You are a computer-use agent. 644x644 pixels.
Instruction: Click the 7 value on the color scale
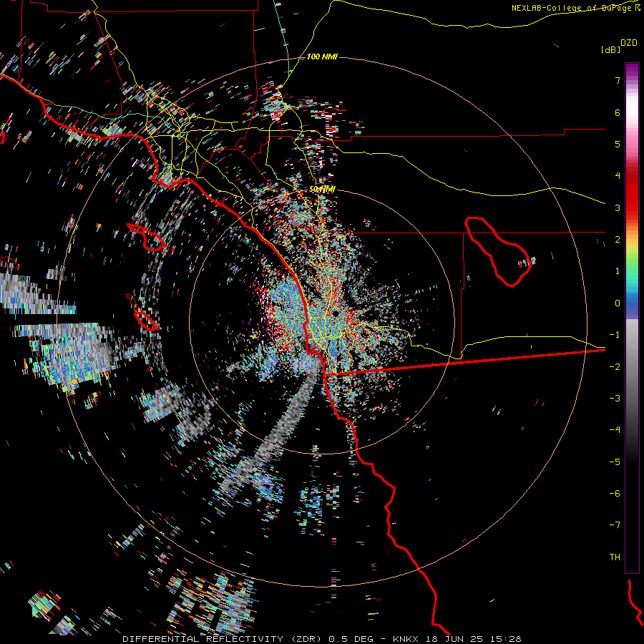(x=618, y=80)
